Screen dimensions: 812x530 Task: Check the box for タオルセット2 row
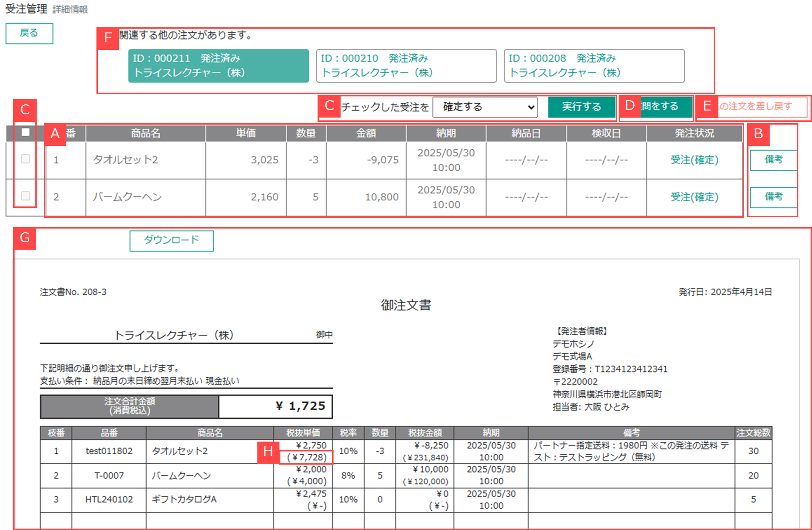(26, 159)
